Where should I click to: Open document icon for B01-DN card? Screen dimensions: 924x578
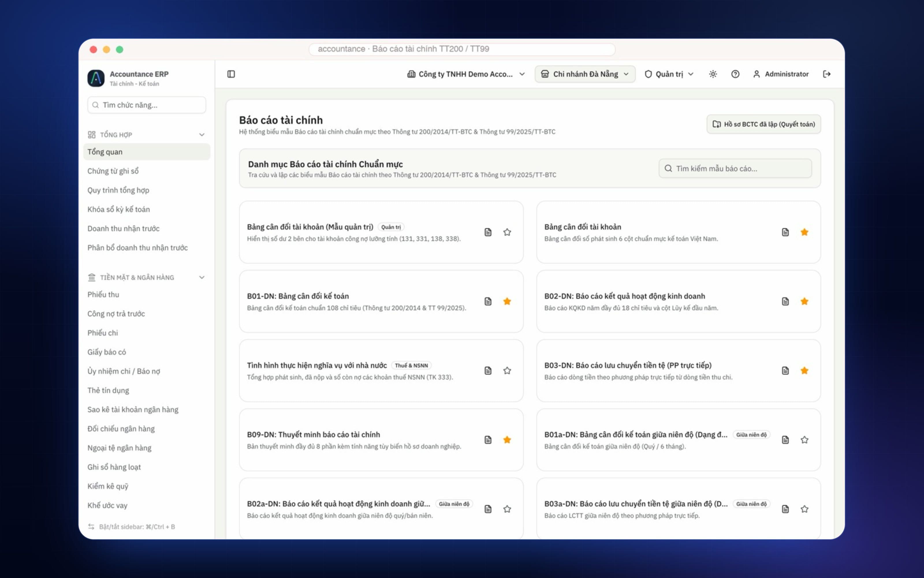click(x=488, y=301)
